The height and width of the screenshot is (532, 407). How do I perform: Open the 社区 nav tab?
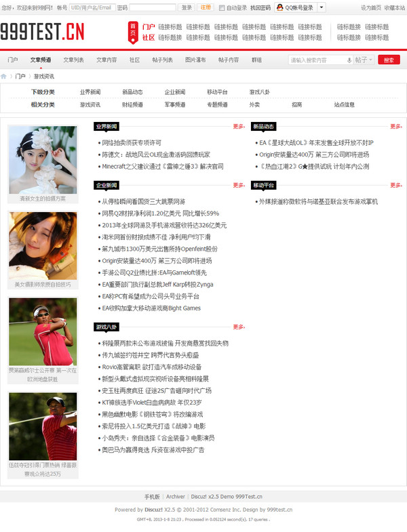(134, 60)
